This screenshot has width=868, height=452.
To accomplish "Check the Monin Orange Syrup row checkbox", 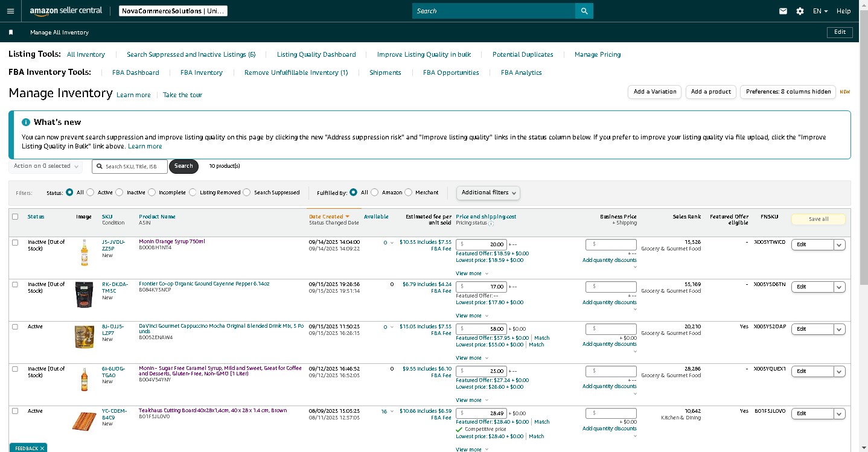I will click(x=15, y=242).
